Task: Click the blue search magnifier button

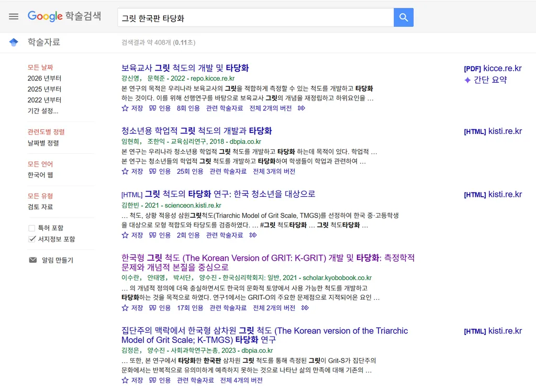Action: 404,17
